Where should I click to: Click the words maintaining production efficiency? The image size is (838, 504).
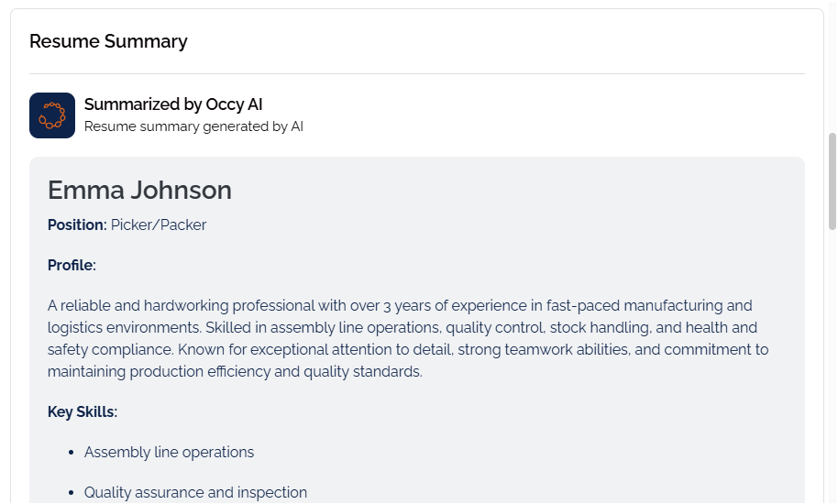pos(160,372)
